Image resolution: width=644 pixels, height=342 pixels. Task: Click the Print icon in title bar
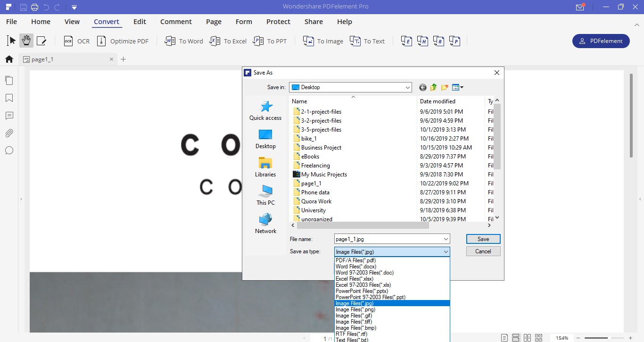pyautogui.click(x=34, y=7)
